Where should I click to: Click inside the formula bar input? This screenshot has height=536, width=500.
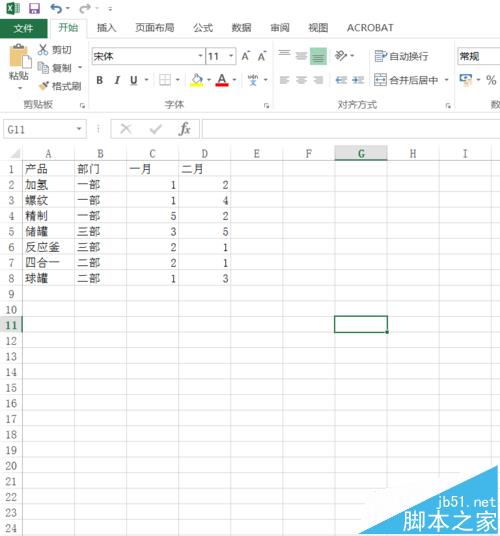point(351,129)
